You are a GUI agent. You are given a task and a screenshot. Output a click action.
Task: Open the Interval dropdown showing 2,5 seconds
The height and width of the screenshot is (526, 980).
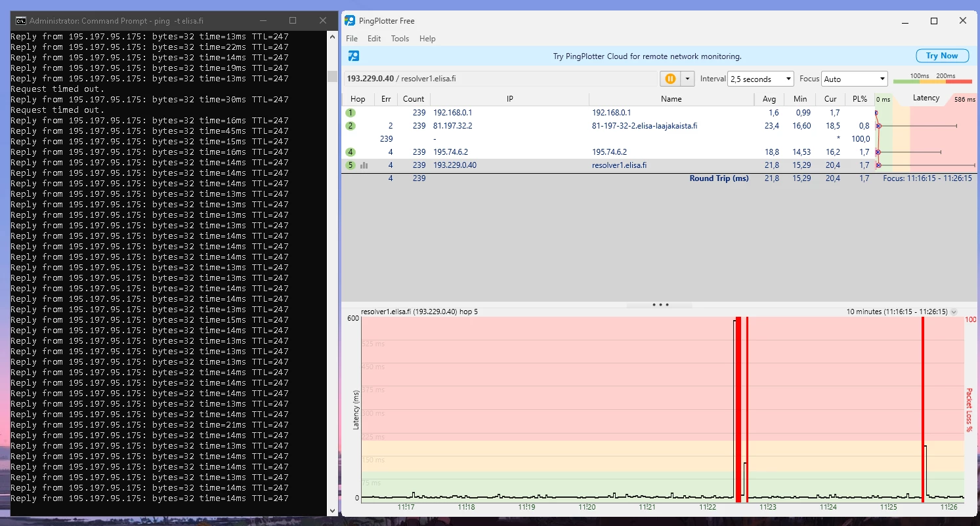tap(761, 79)
